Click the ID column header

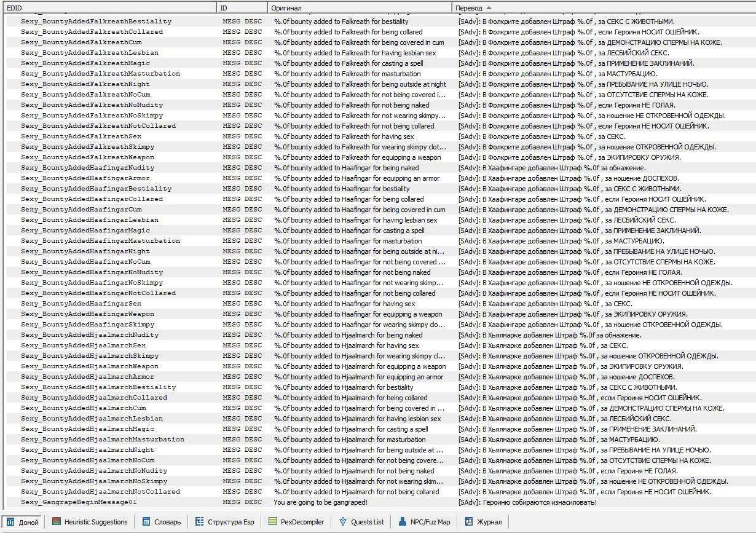(242, 7)
